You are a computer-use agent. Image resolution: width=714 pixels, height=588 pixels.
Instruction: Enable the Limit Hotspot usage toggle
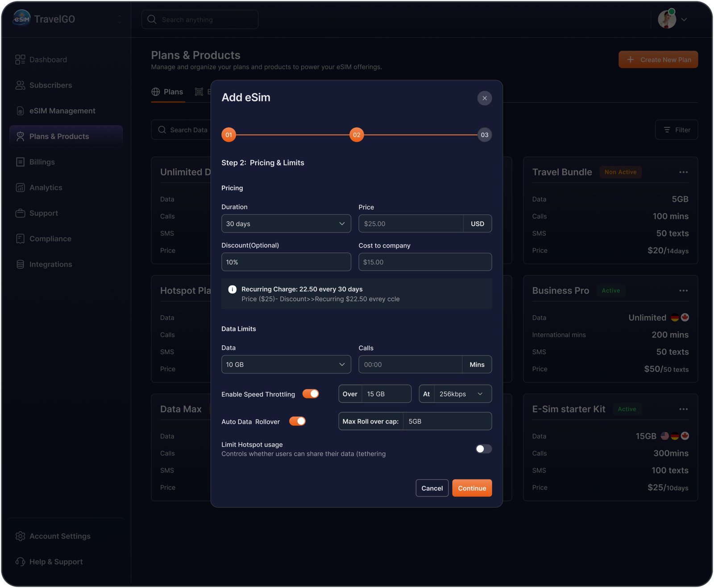(x=483, y=449)
